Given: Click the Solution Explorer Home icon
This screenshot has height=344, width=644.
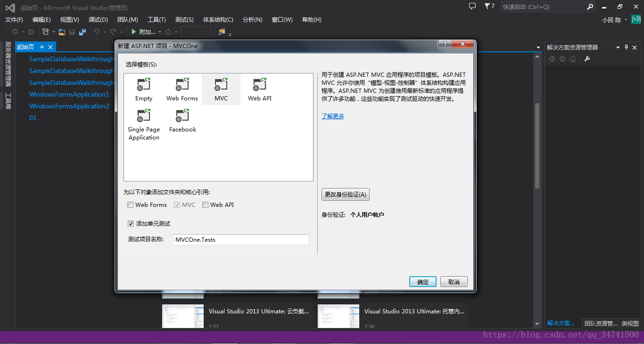Looking at the screenshot, I should [573, 59].
